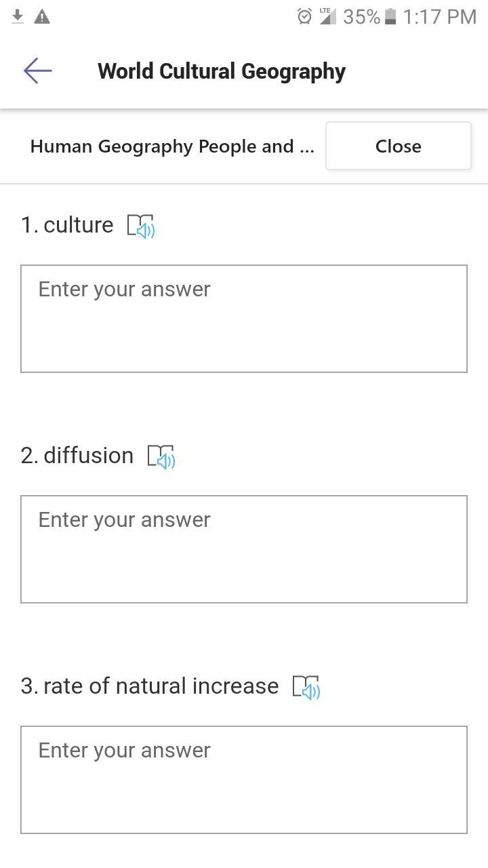Open immersive reader for culture question
This screenshot has height=868, width=488.
(141, 226)
